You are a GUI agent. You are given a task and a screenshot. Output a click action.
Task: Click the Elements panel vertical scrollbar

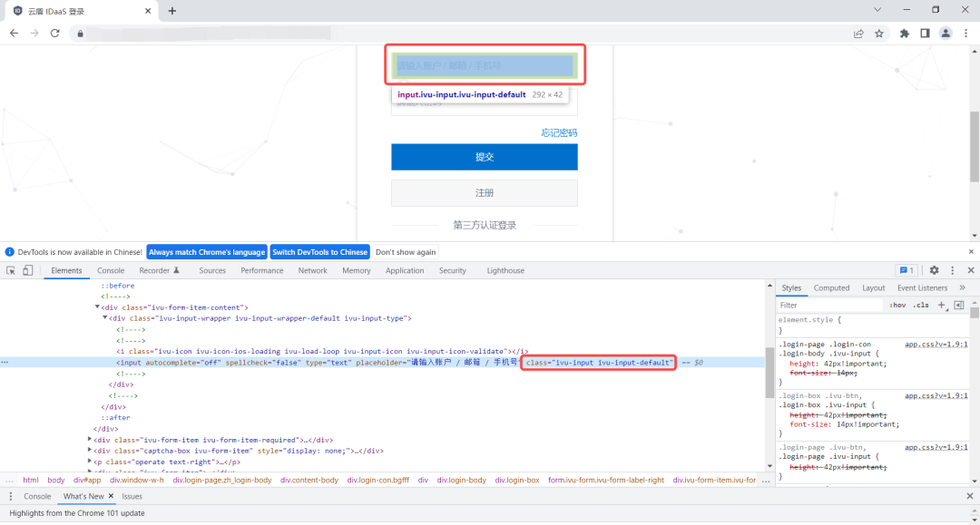769,374
